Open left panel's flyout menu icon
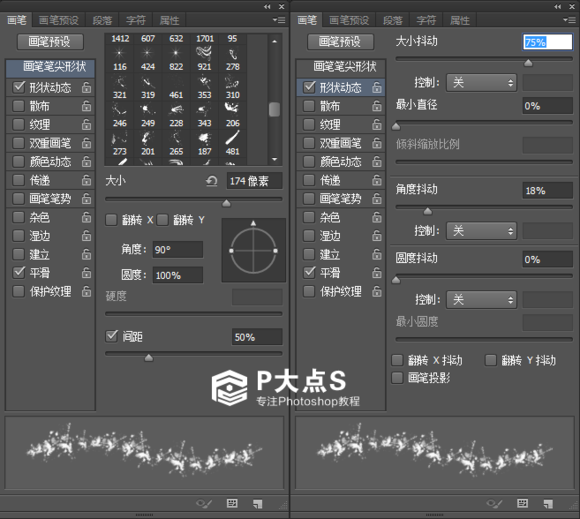This screenshot has height=519, width=580. (x=279, y=20)
